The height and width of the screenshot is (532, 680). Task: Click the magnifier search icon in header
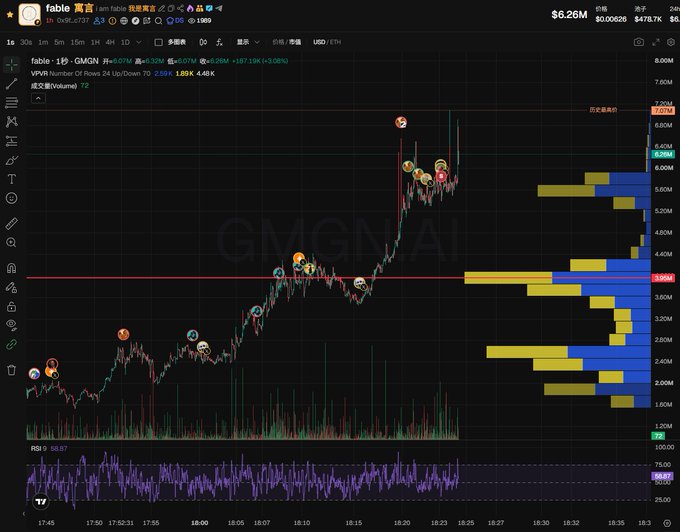[158, 20]
